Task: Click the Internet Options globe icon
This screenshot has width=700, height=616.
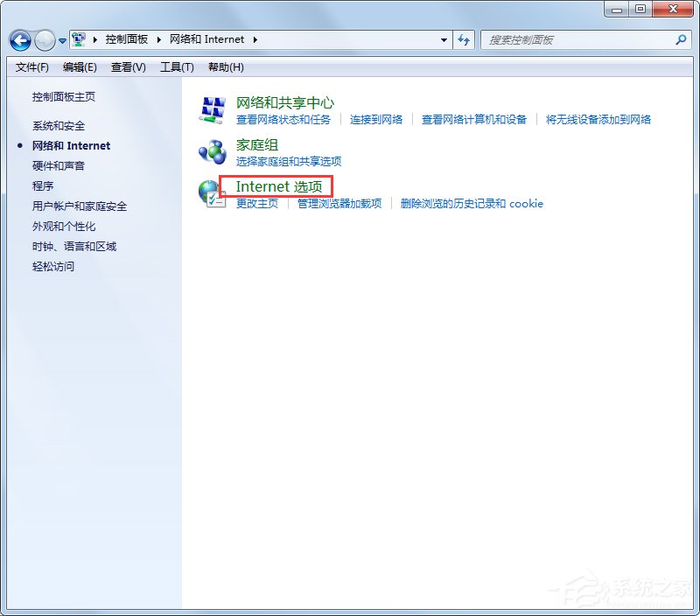Action: click(x=211, y=191)
